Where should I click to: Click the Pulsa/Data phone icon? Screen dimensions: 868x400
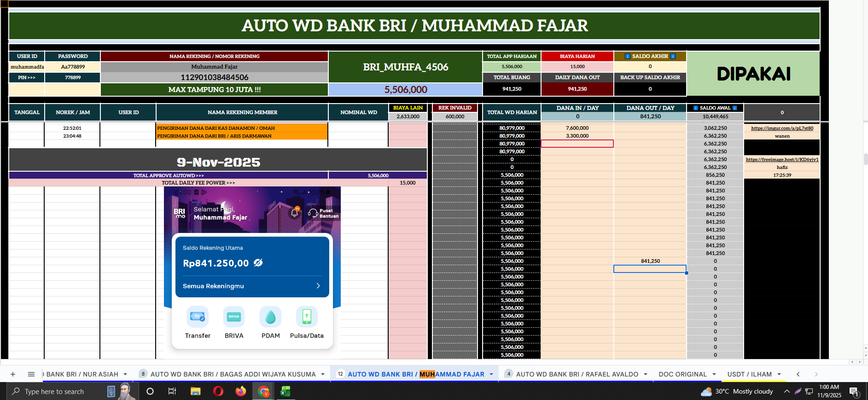click(x=307, y=317)
